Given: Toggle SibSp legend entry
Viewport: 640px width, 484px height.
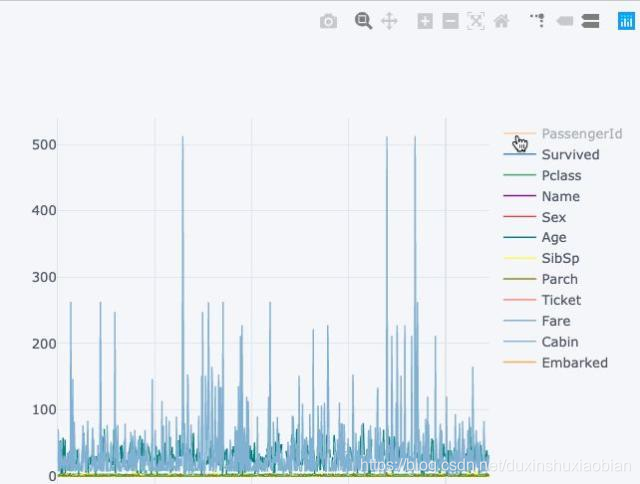Looking at the screenshot, I should click(541, 258).
